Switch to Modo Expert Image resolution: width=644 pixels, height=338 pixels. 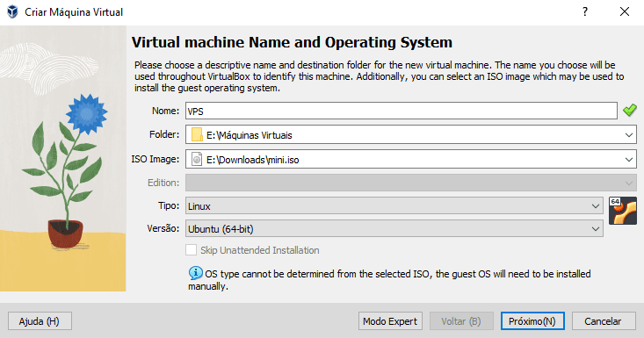click(x=390, y=320)
